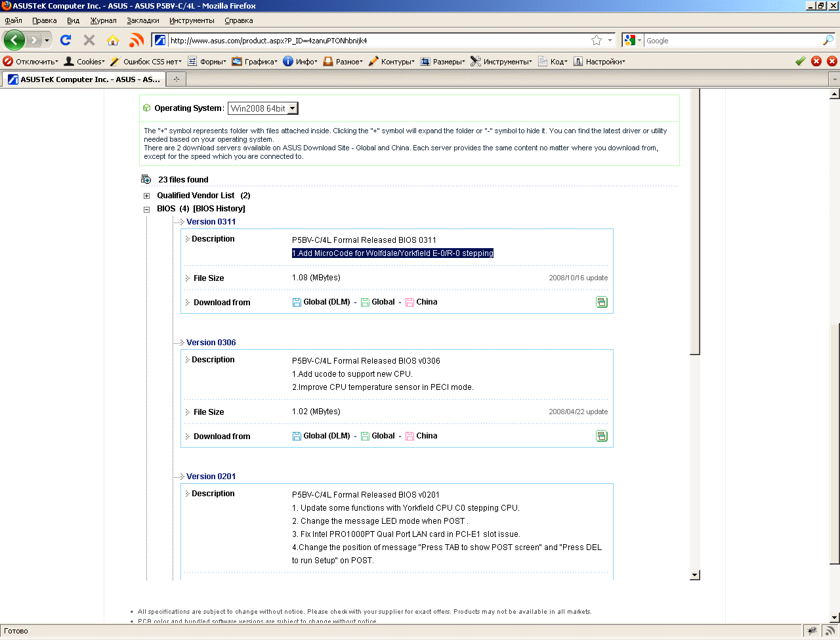840x640 pixels.
Task: Open the Ошибок CSS нет toolbar menu
Action: [146, 61]
